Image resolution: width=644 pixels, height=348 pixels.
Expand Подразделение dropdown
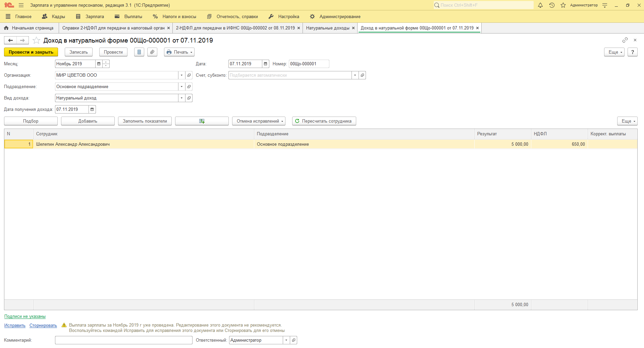pyautogui.click(x=181, y=86)
